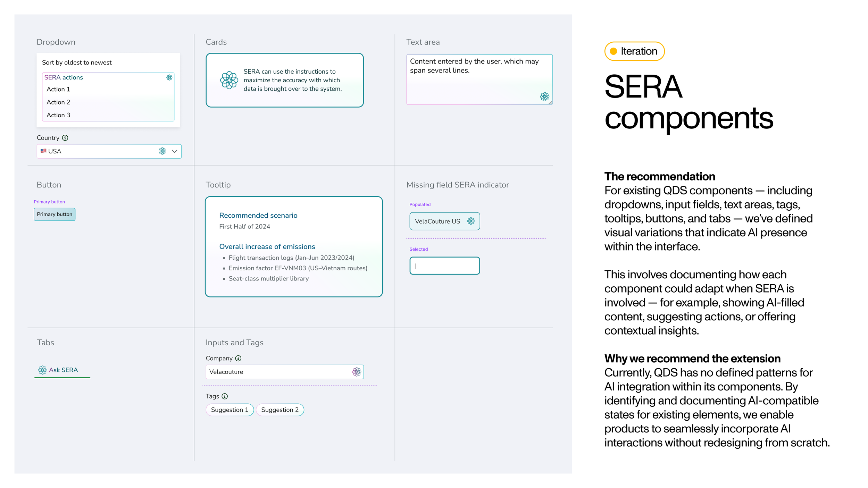The height and width of the screenshot is (488, 868).
Task: Click the SERA icon beside SERA actions header
Action: 169,77
